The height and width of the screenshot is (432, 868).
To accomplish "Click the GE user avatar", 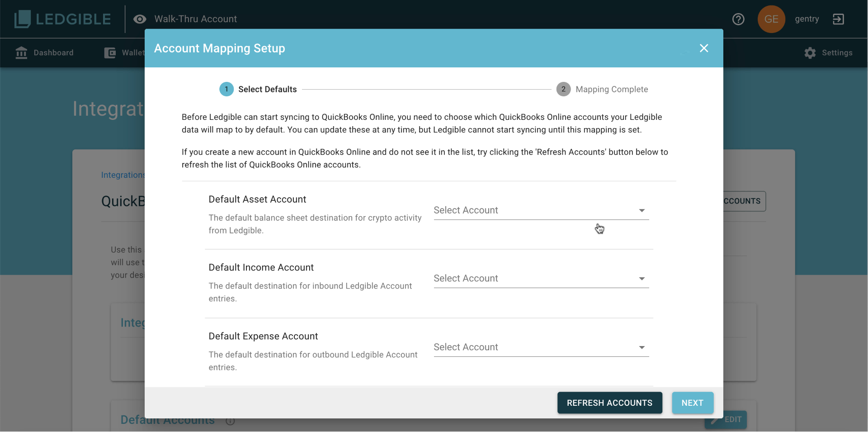I will [771, 19].
